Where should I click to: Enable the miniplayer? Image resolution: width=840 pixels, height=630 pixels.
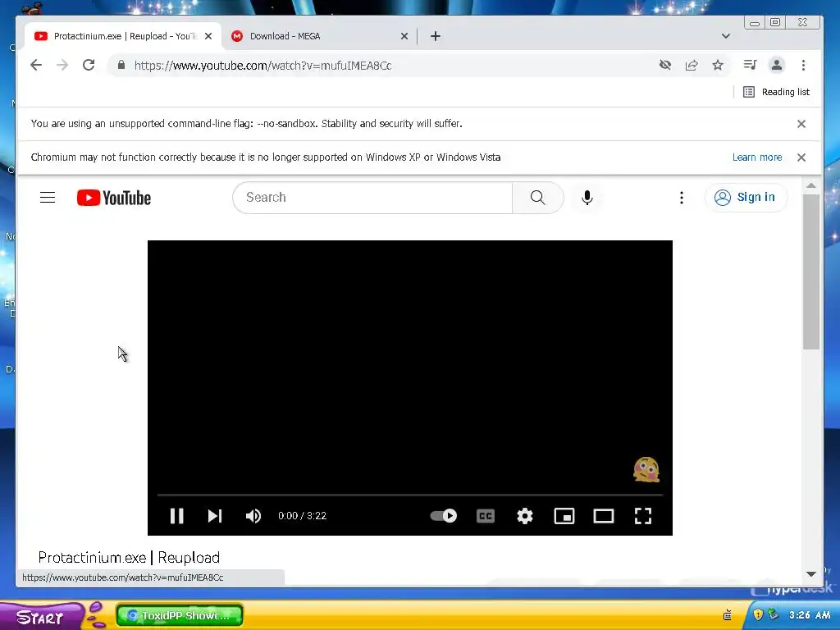[x=564, y=515]
